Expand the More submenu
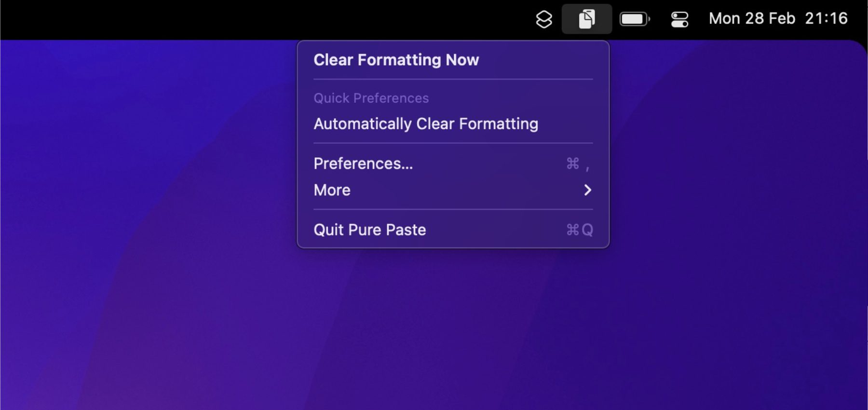This screenshot has width=868, height=410. coord(332,190)
